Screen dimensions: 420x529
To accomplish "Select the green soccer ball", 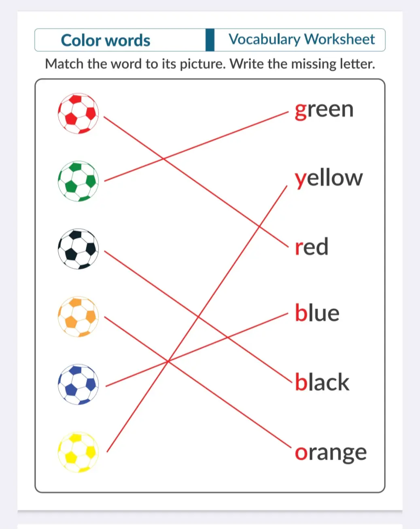I will click(x=78, y=181).
